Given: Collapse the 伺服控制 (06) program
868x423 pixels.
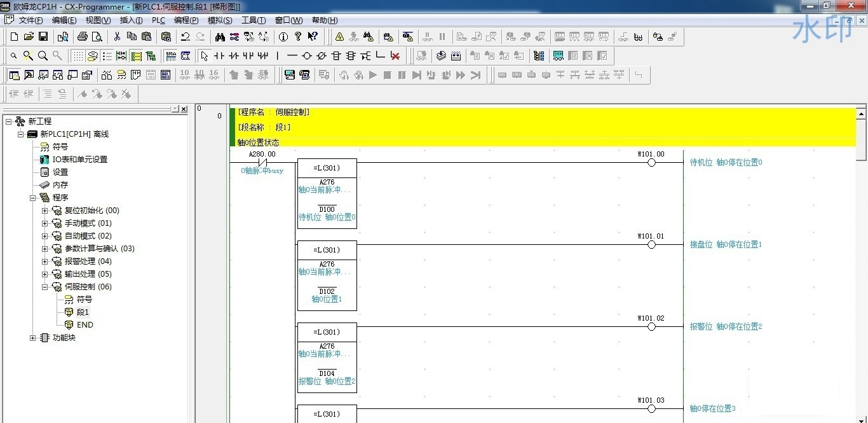Looking at the screenshot, I should coord(44,287).
